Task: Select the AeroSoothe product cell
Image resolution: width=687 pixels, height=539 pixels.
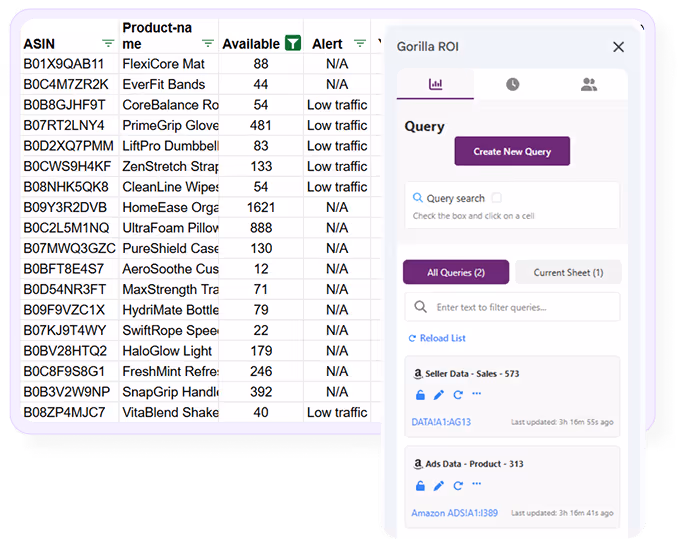Action: pyautogui.click(x=169, y=269)
